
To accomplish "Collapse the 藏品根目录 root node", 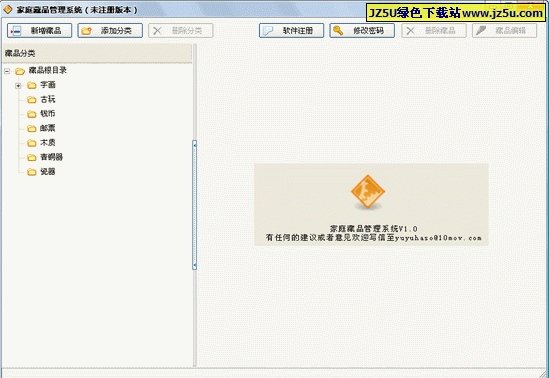I will [x=7, y=71].
